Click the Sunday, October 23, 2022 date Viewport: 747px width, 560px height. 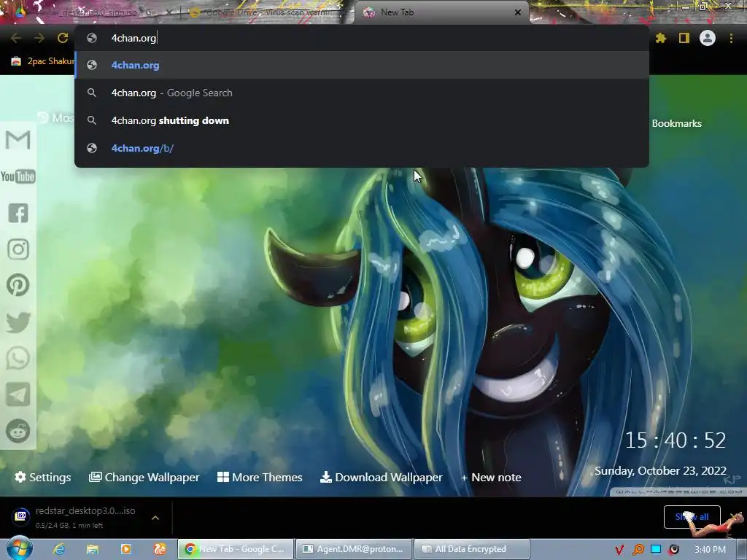(660, 470)
